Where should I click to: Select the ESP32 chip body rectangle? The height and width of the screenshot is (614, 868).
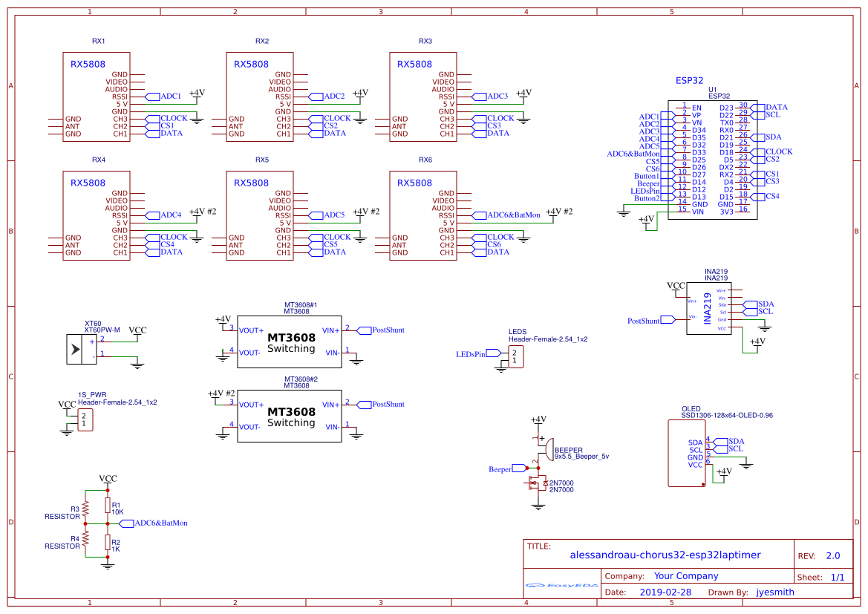[x=713, y=160]
